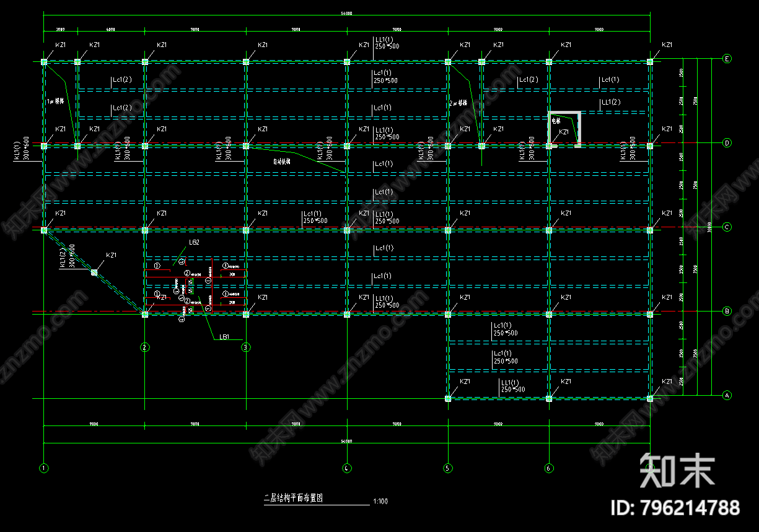Select grid axis bubble 2

click(144, 347)
